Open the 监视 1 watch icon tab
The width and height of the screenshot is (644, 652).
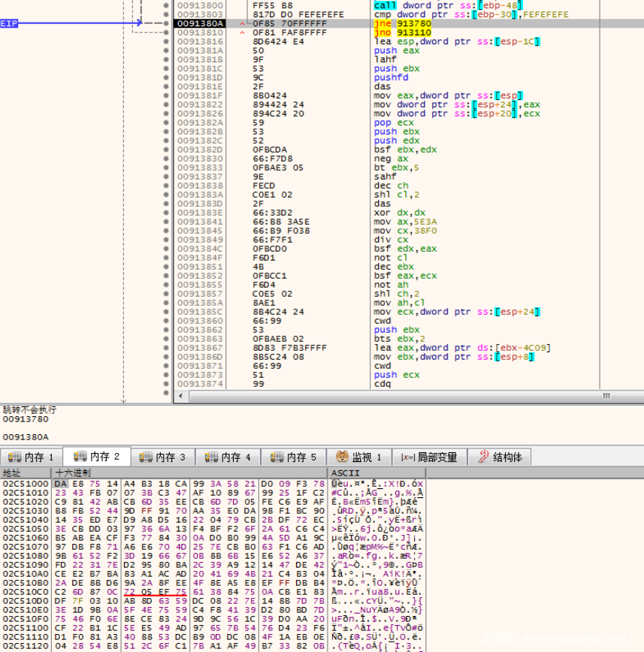[342, 457]
